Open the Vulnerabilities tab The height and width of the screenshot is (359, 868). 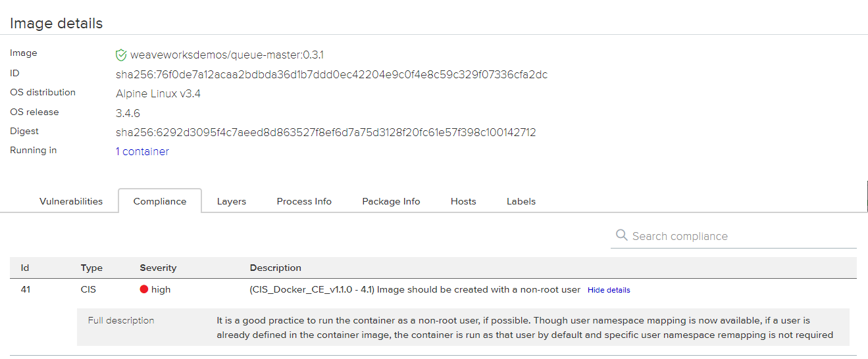click(x=71, y=201)
